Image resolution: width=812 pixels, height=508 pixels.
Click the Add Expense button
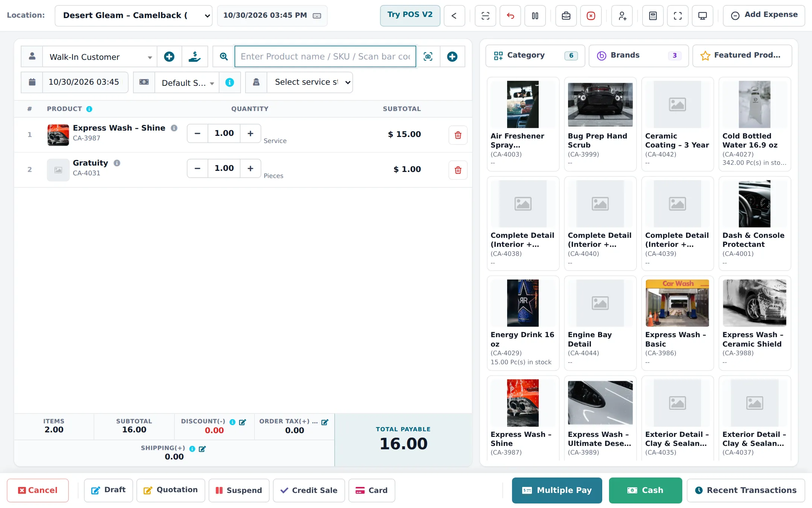pos(764,15)
